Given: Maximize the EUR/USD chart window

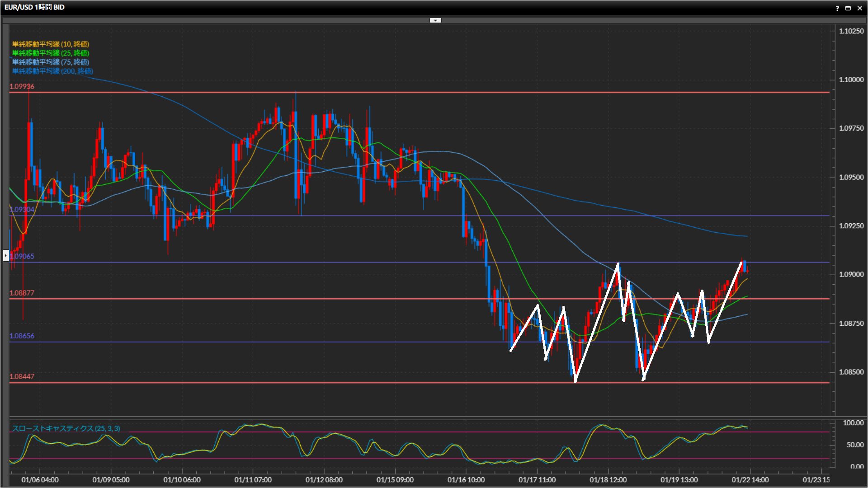Looking at the screenshot, I should [848, 8].
